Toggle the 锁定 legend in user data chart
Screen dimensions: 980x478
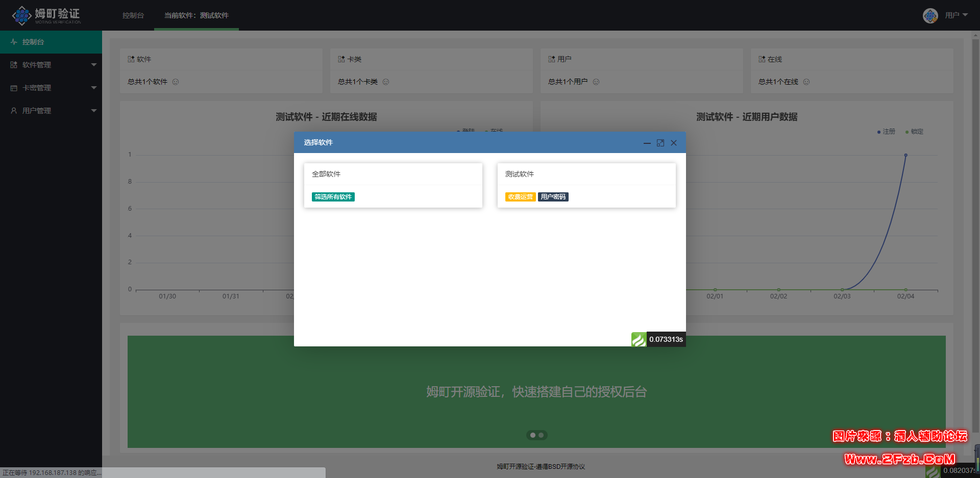[914, 132]
